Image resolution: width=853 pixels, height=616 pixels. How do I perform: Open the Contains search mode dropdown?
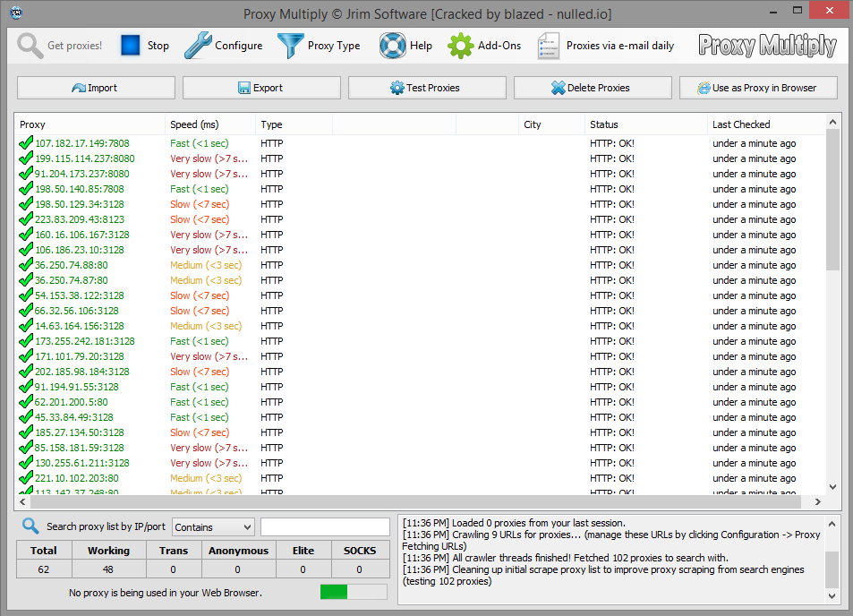point(213,527)
